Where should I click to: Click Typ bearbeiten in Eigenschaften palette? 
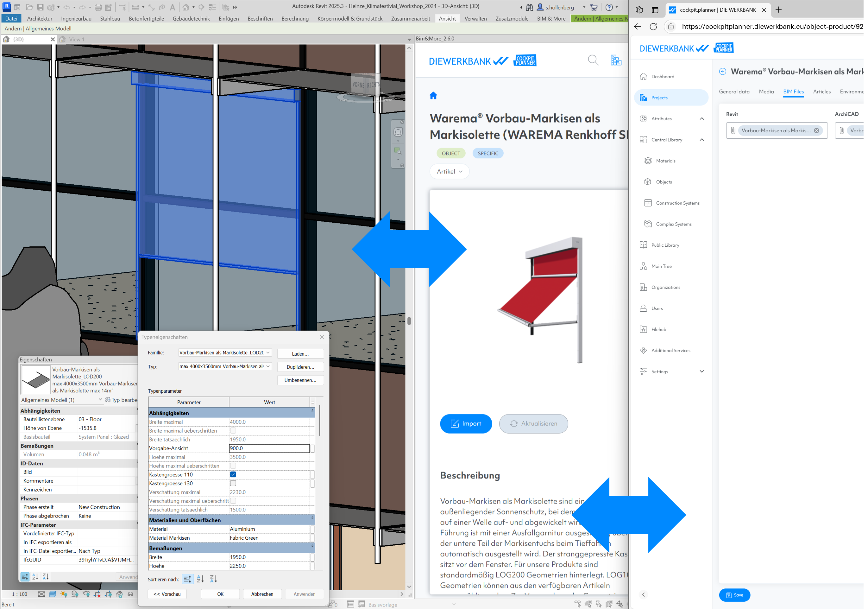122,400
